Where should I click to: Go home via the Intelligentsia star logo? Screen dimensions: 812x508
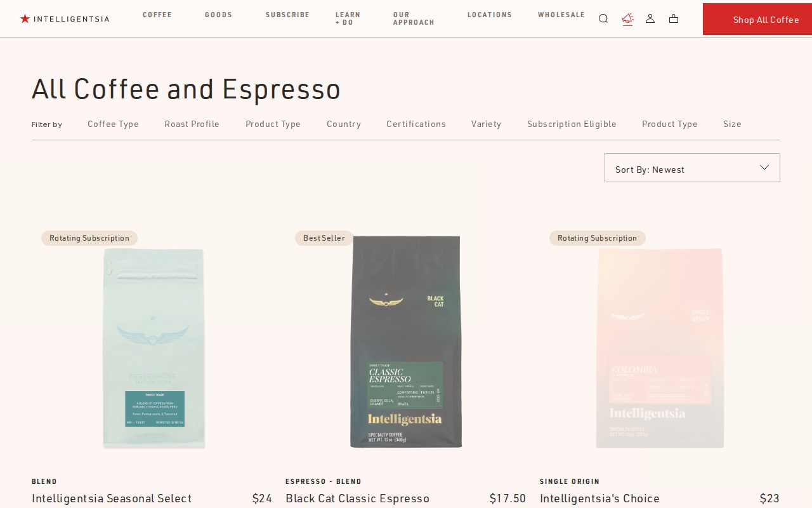coord(65,18)
